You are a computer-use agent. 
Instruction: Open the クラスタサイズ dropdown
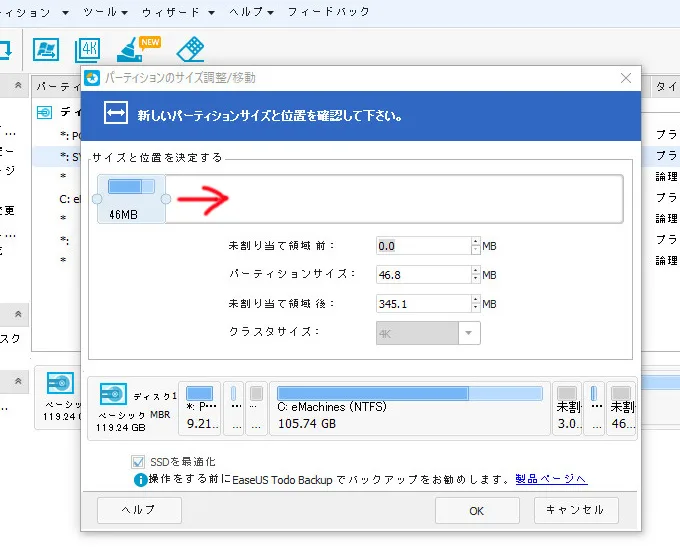tap(469, 333)
